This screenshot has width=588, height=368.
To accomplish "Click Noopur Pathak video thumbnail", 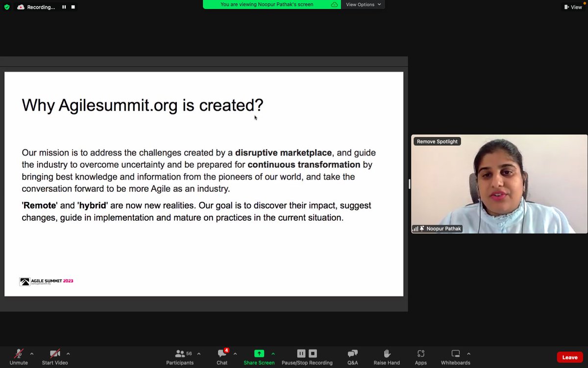I will pos(499,184).
